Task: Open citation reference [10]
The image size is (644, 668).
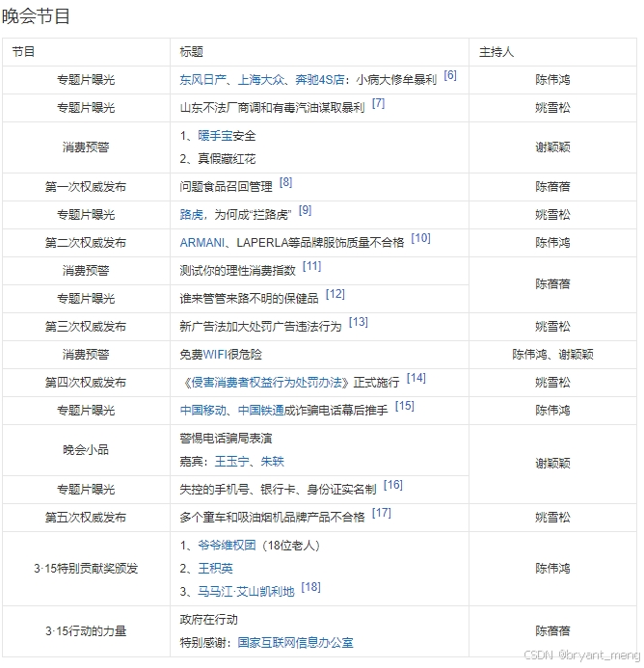Action: pyautogui.click(x=420, y=238)
